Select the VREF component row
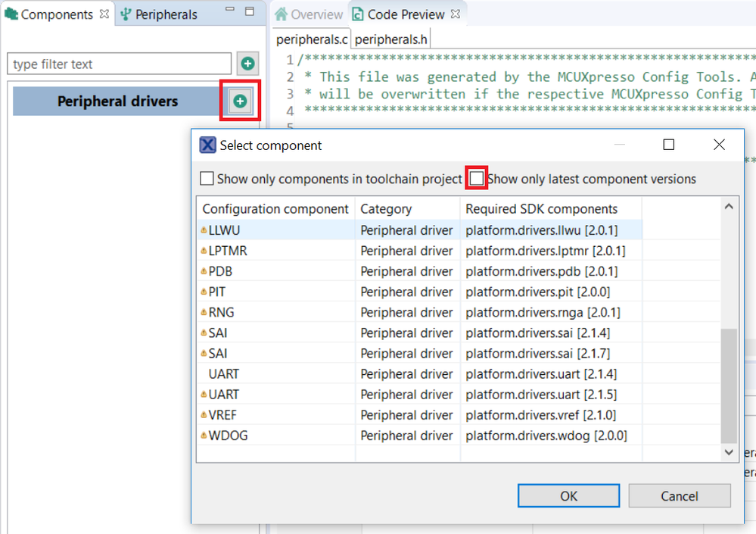The height and width of the screenshot is (534, 756). point(419,415)
